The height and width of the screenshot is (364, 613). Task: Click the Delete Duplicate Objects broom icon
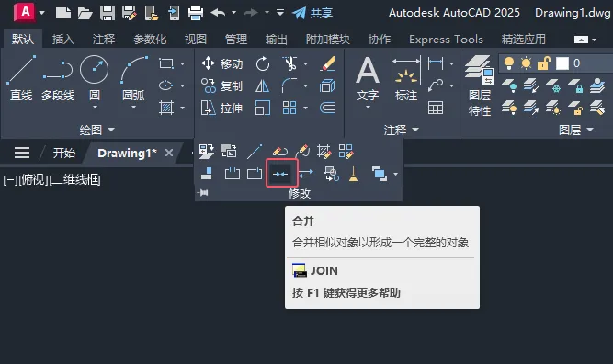pos(354,174)
